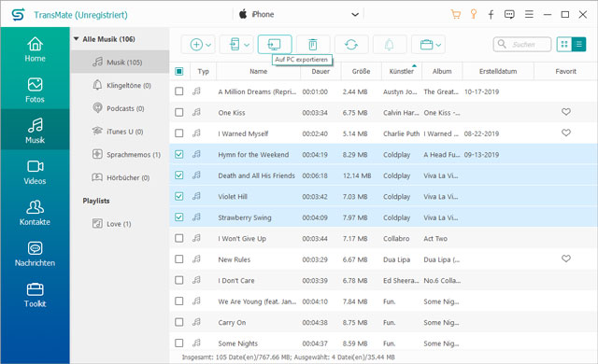Check the A Million Dreams row checkbox
Image resolution: width=598 pixels, height=364 pixels.
(178, 91)
